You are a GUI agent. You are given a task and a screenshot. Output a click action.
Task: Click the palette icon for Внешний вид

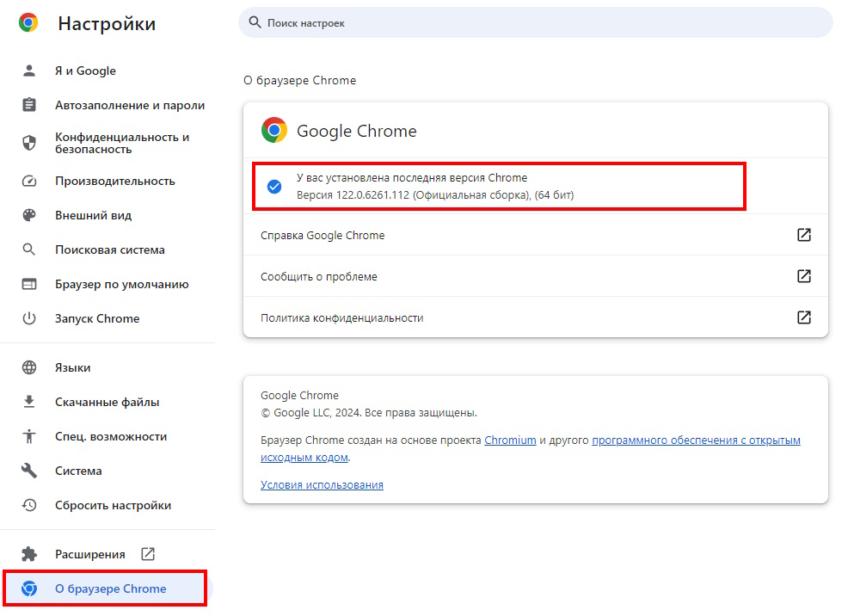(29, 215)
